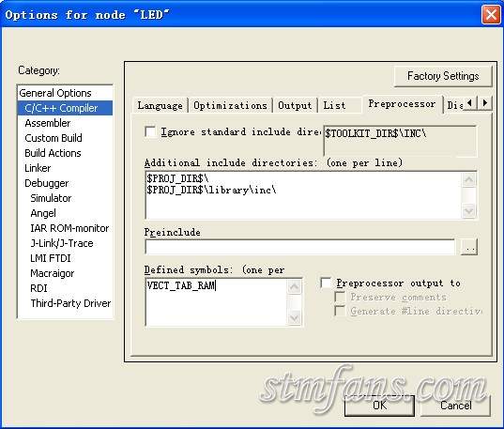This screenshot has height=429, width=504.
Task: Open the Optimizations tab
Action: pyautogui.click(x=230, y=105)
